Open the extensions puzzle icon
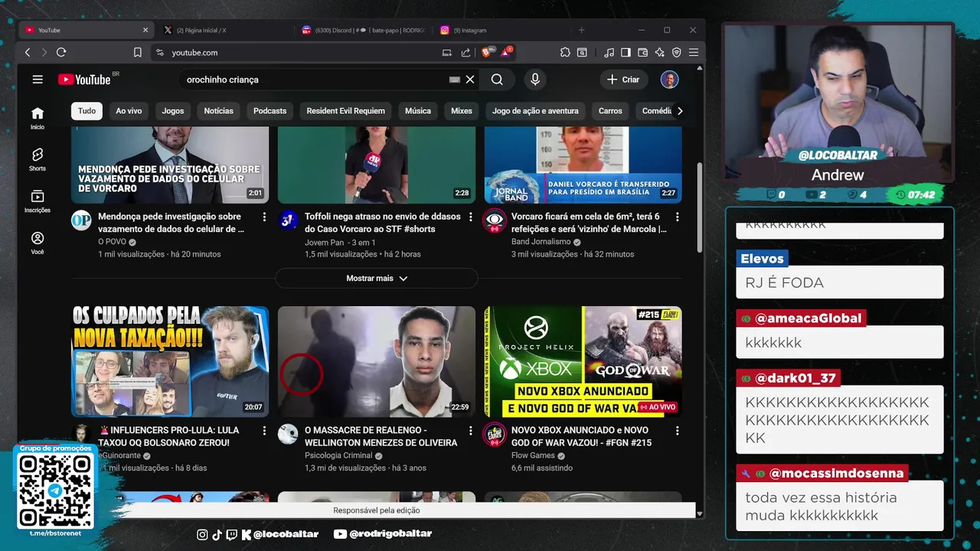980x551 pixels. pos(565,53)
